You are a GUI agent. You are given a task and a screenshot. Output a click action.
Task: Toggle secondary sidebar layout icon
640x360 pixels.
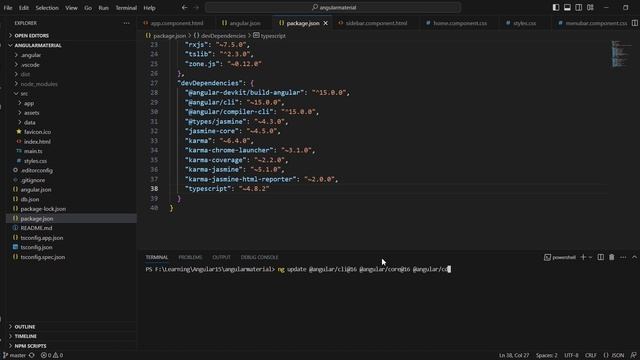point(579,7)
